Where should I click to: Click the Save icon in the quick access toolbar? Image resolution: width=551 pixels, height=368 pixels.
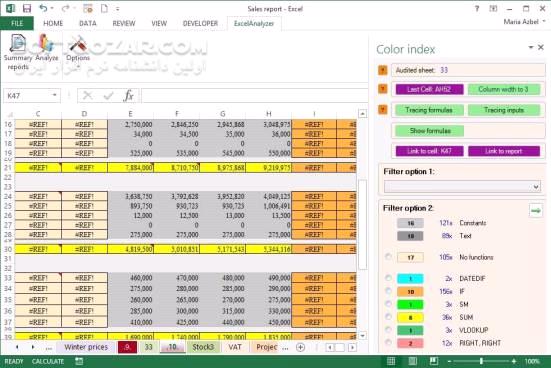tap(27, 8)
